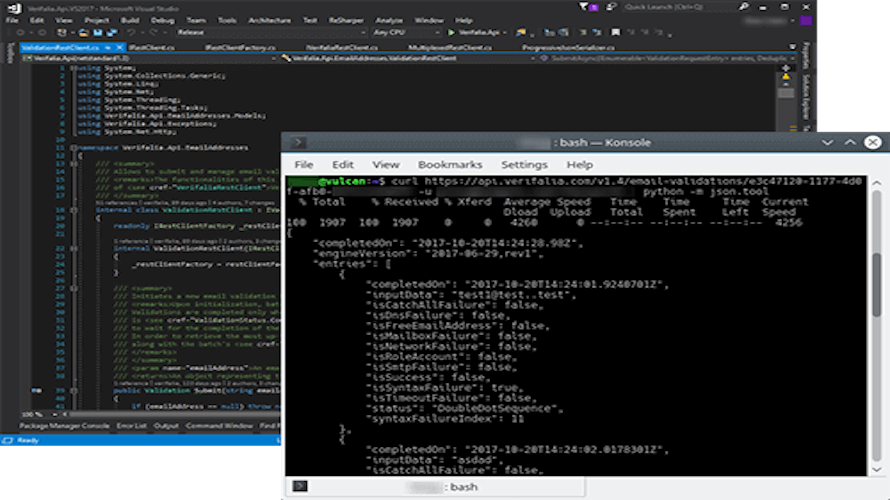Open the member dropdown showing SubmitAsync
The width and height of the screenshot is (890, 500).
pyautogui.click(x=668, y=58)
